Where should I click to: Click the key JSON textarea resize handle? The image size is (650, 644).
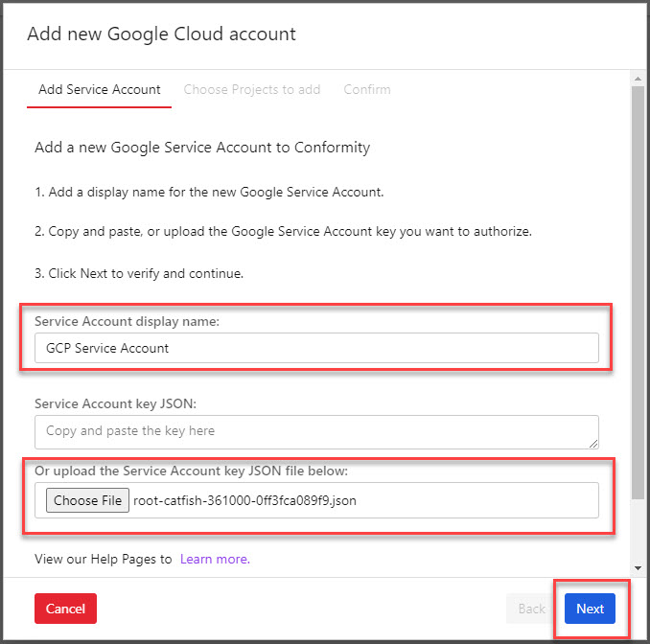[593, 443]
